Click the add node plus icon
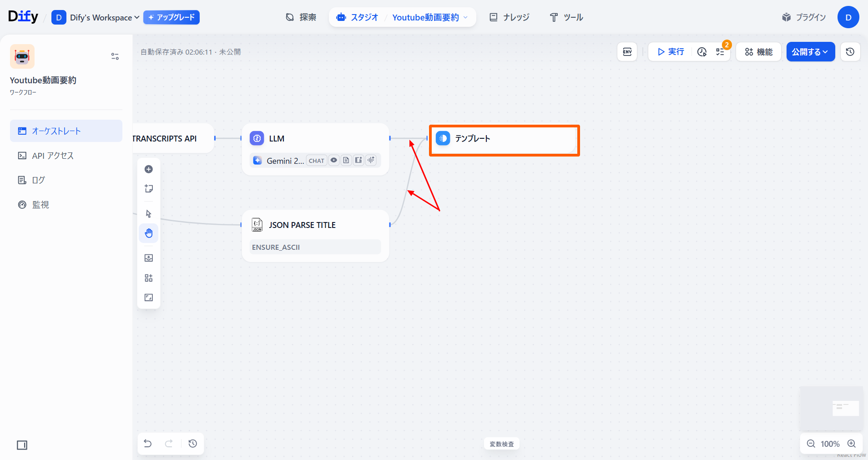The height and width of the screenshot is (460, 868). click(149, 169)
